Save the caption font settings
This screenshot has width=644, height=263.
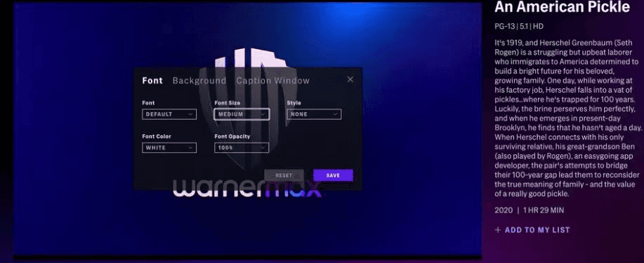point(333,175)
